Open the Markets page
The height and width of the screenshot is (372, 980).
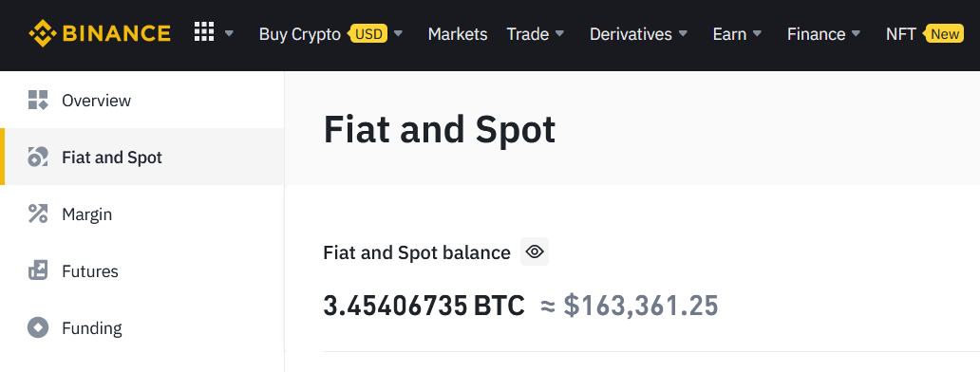point(458,34)
